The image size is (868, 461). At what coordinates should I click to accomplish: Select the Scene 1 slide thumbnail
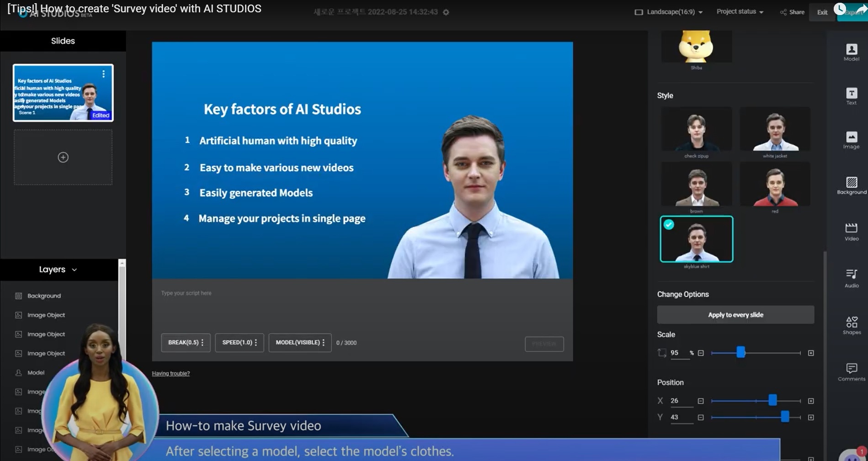click(63, 93)
